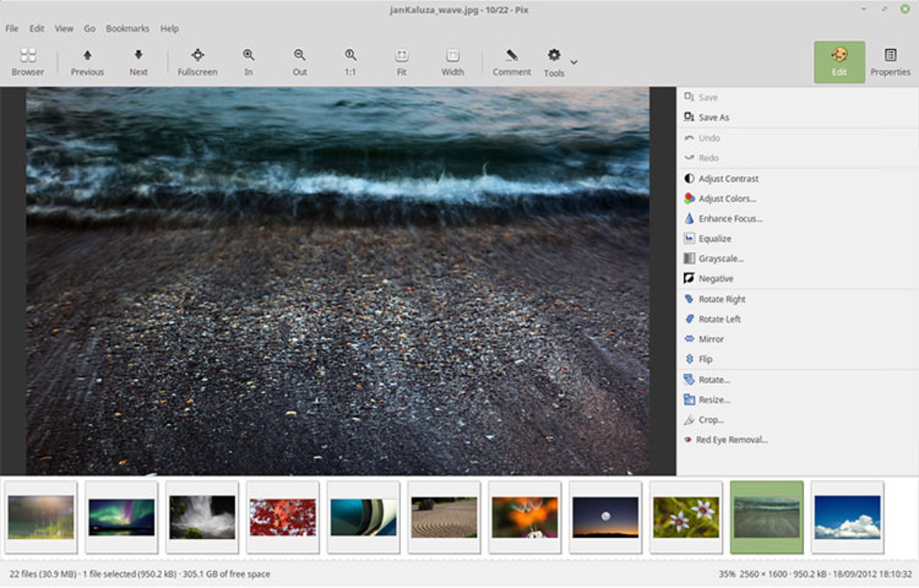Screen dimensions: 919x588
Task: Toggle the Edit panel off
Action: tap(839, 62)
